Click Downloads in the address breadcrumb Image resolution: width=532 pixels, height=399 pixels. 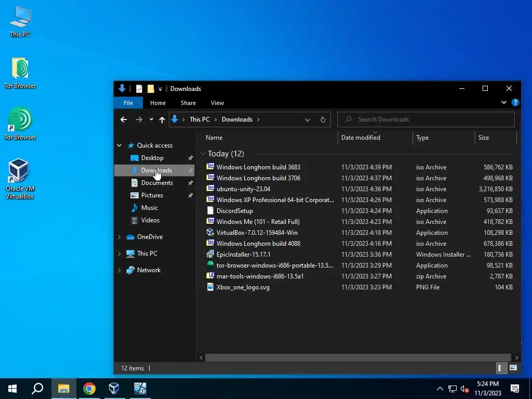pos(237,119)
